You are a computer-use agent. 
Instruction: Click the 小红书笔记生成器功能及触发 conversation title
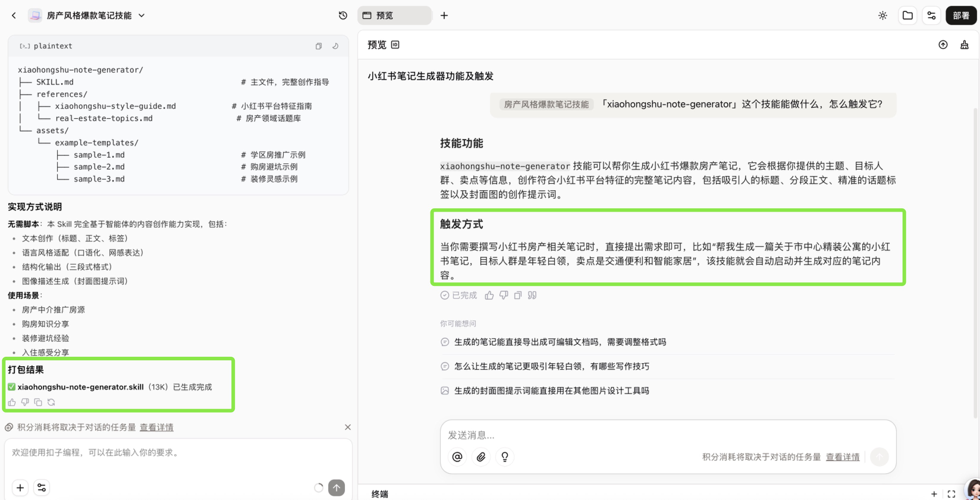431,76
